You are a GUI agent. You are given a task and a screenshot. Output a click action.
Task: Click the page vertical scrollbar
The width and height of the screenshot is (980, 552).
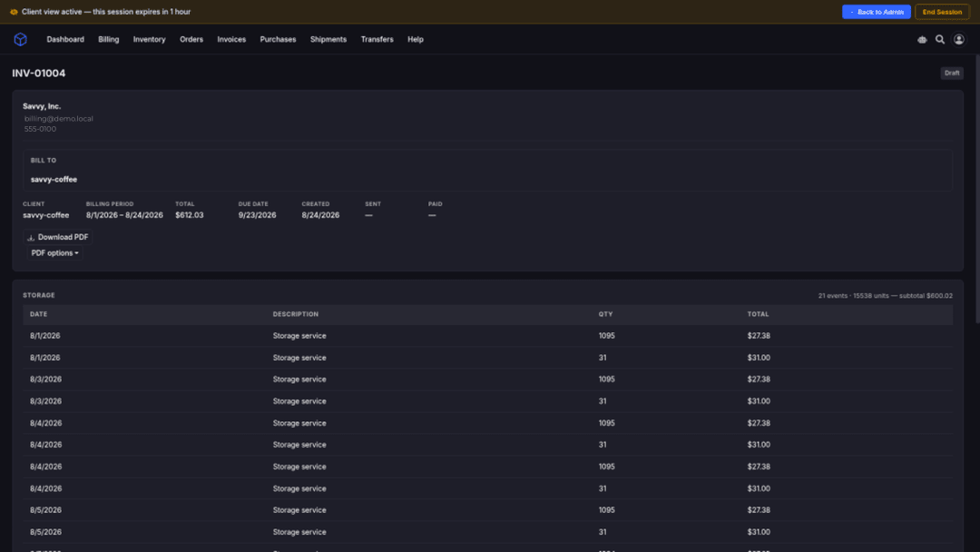[x=977, y=188]
